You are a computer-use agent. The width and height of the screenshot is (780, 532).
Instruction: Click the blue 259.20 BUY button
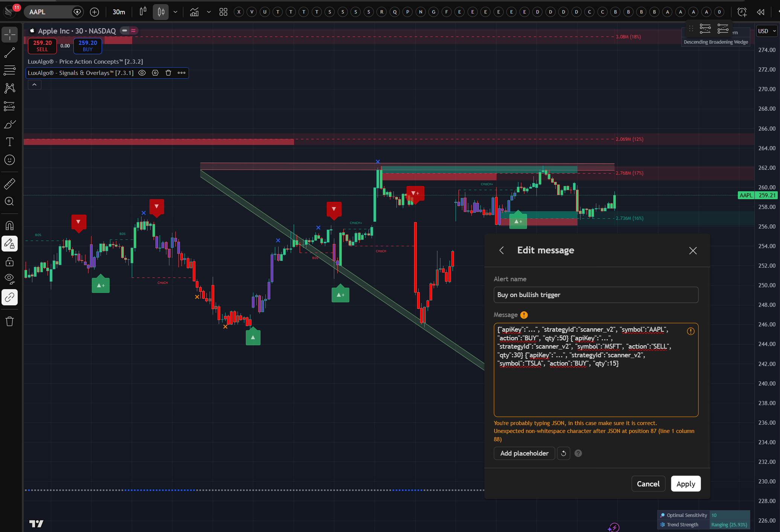(x=88, y=46)
